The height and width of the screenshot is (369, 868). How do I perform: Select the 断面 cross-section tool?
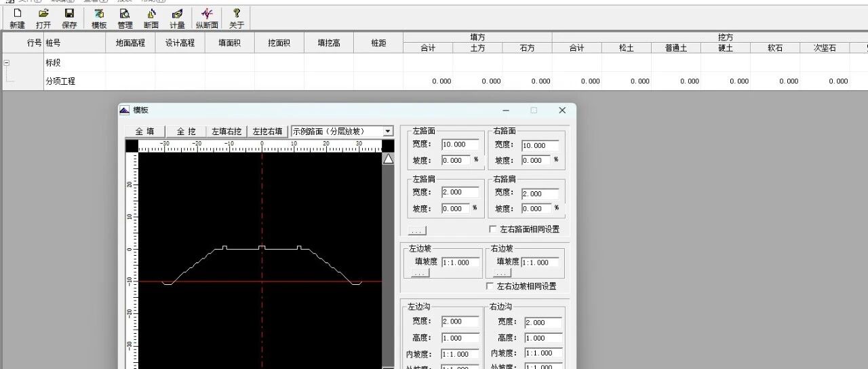(151, 18)
